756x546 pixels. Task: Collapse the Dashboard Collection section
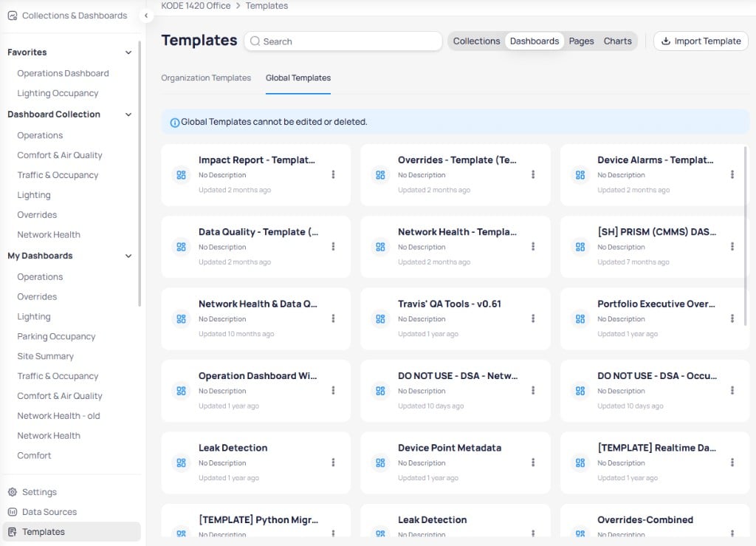click(128, 115)
